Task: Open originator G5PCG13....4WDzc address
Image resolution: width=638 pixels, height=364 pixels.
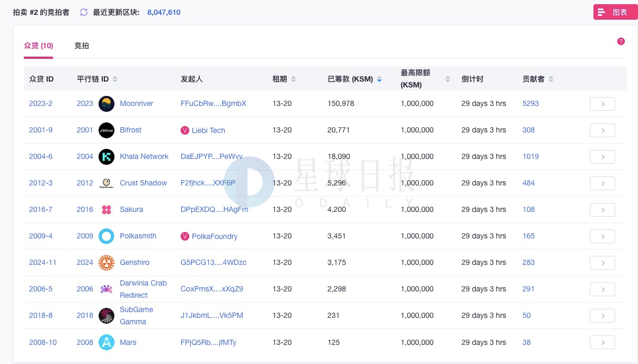Action: click(x=214, y=263)
